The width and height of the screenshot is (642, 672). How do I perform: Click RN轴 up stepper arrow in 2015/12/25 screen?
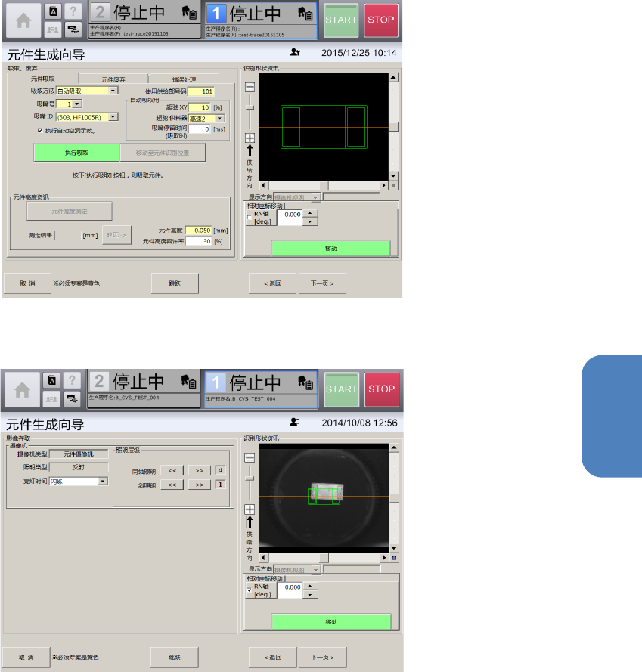click(x=310, y=213)
